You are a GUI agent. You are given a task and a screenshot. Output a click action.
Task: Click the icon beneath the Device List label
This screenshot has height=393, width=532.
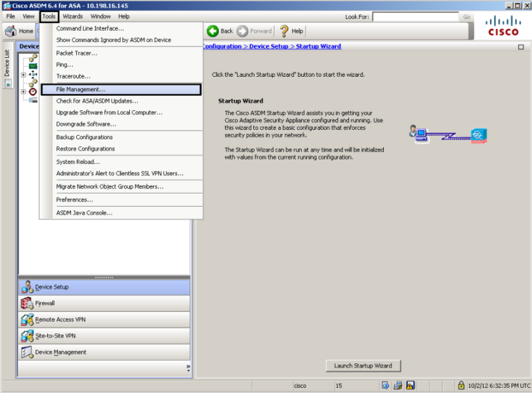[x=8, y=83]
